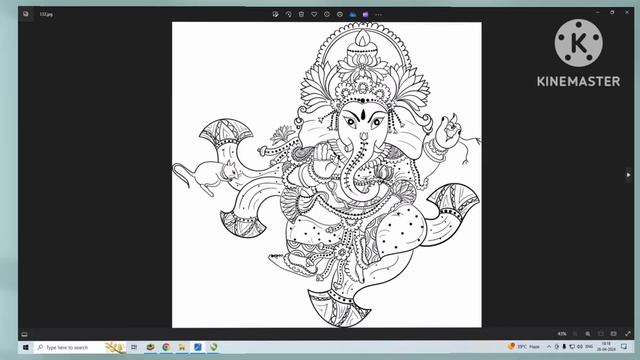
Task: Click the volume icon in system tray
Action: click(580, 347)
